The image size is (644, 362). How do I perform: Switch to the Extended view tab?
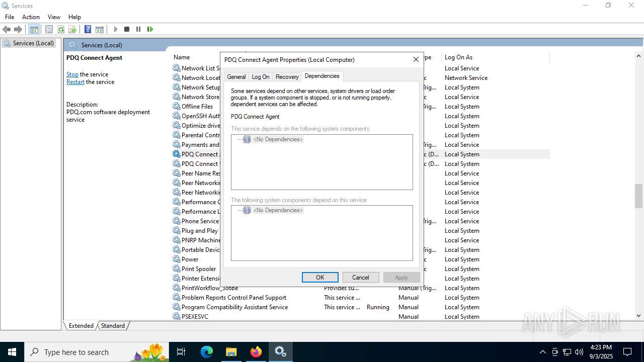(81, 326)
